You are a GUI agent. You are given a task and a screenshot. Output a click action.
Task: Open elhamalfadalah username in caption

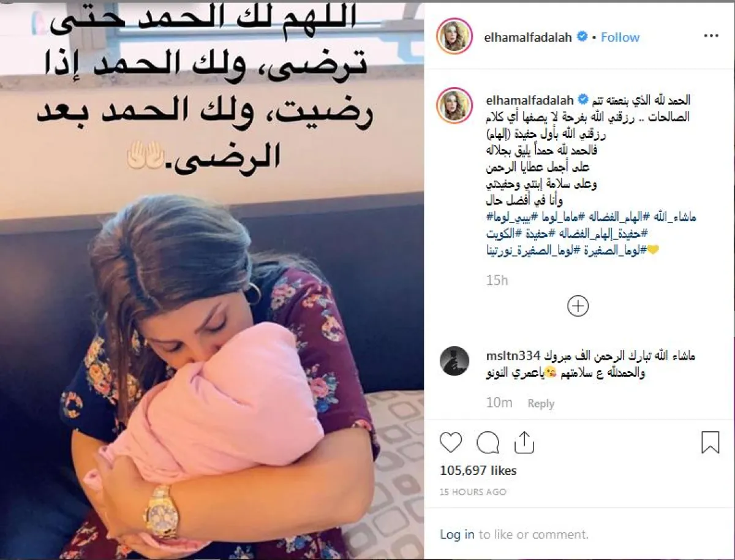point(528,99)
